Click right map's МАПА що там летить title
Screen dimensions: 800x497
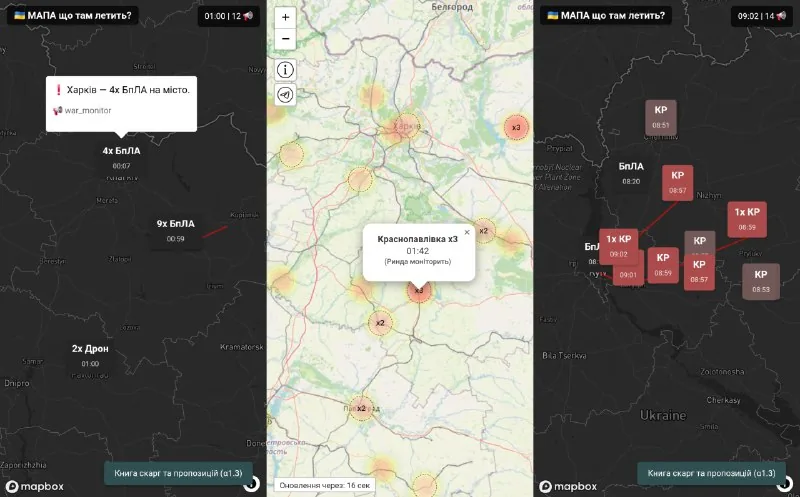[606, 16]
